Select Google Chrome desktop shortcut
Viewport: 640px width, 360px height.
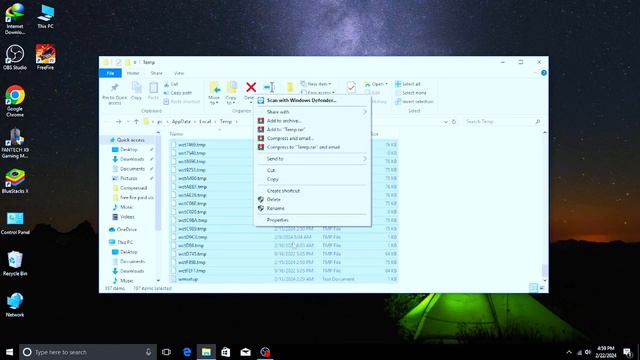pos(15,101)
